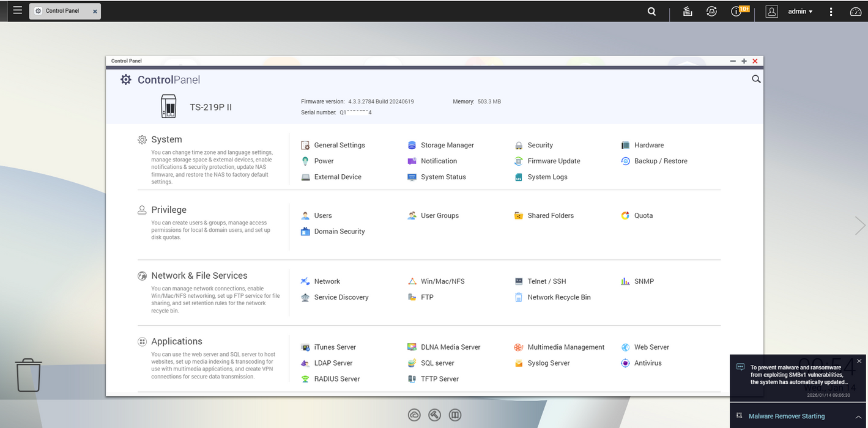The width and height of the screenshot is (868, 428).
Task: Open the utility tools icon at desktop bottom
Action: coord(435,415)
